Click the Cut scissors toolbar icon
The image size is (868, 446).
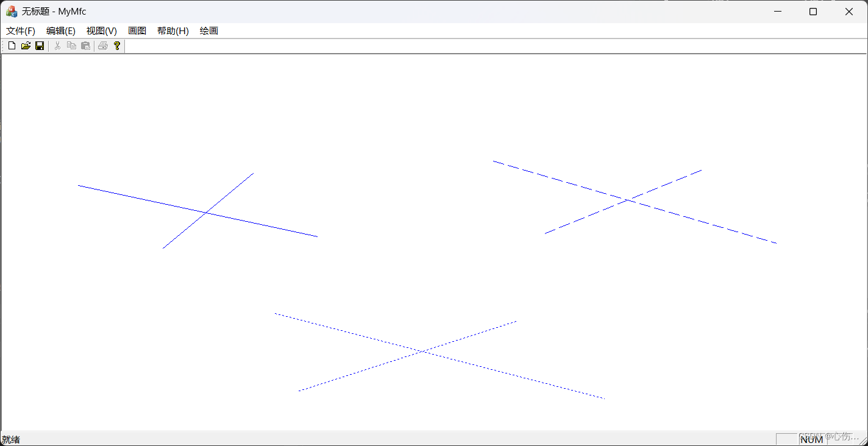tap(57, 46)
